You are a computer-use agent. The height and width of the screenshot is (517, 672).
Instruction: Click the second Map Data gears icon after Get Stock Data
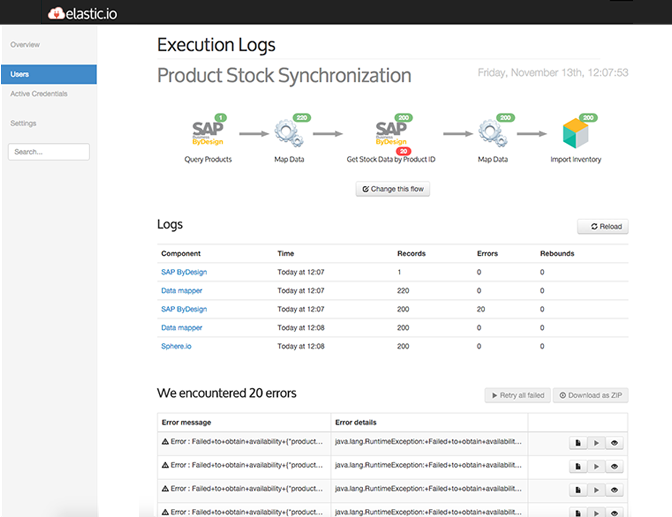[x=493, y=133]
